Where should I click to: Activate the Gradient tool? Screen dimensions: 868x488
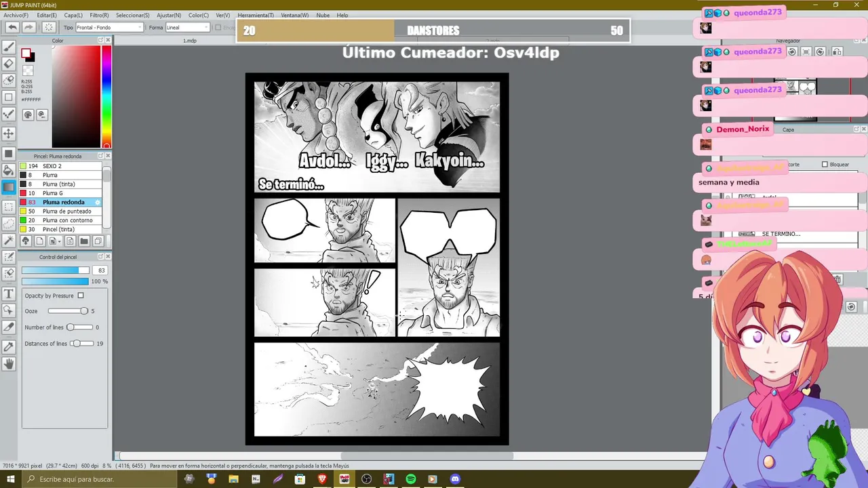(9, 187)
